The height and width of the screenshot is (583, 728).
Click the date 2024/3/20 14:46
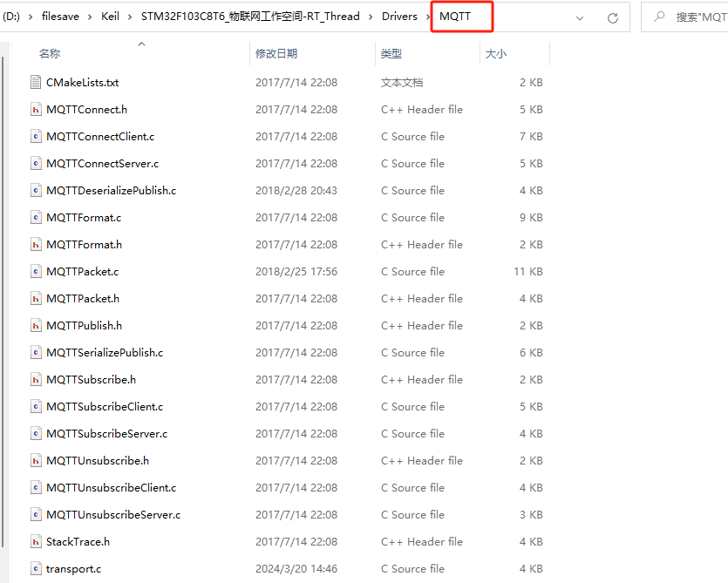click(296, 568)
